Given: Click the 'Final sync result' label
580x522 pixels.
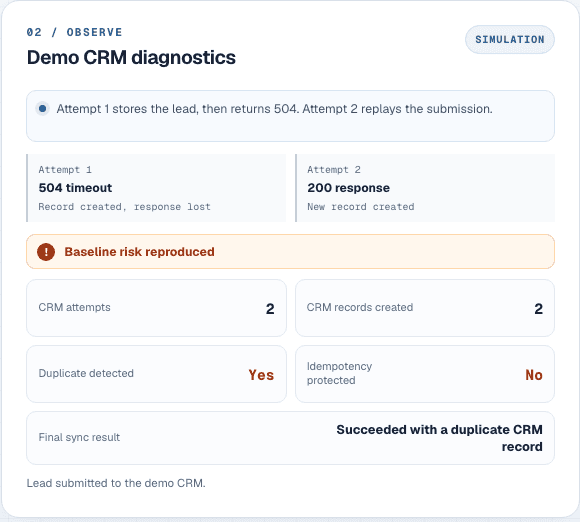Looking at the screenshot, I should (x=79, y=437).
